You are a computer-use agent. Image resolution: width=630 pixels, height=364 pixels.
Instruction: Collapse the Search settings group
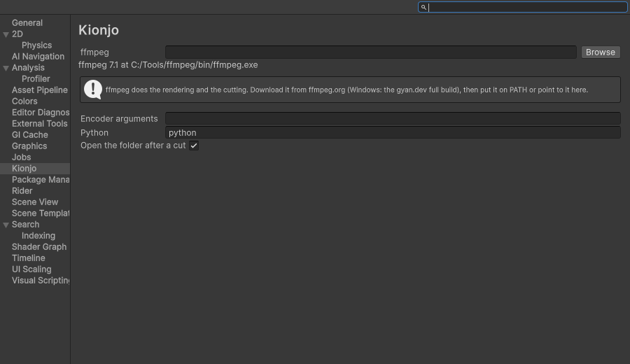(x=6, y=225)
